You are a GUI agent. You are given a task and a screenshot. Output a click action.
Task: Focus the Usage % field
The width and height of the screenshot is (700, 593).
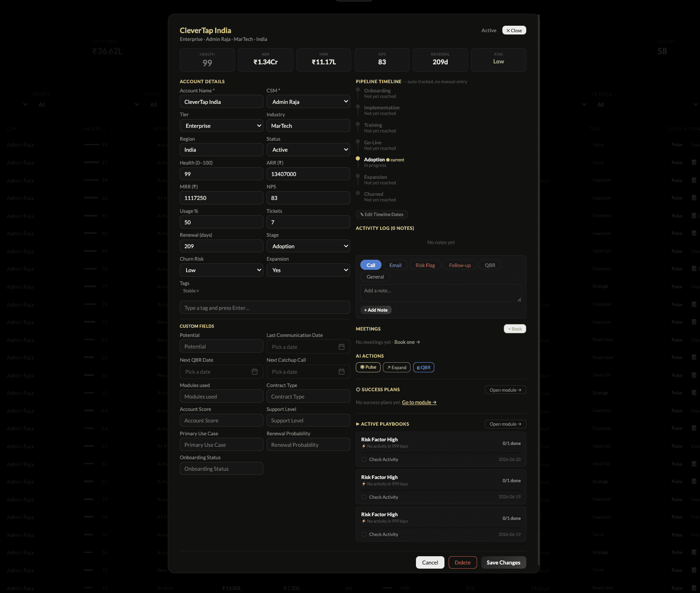(222, 222)
